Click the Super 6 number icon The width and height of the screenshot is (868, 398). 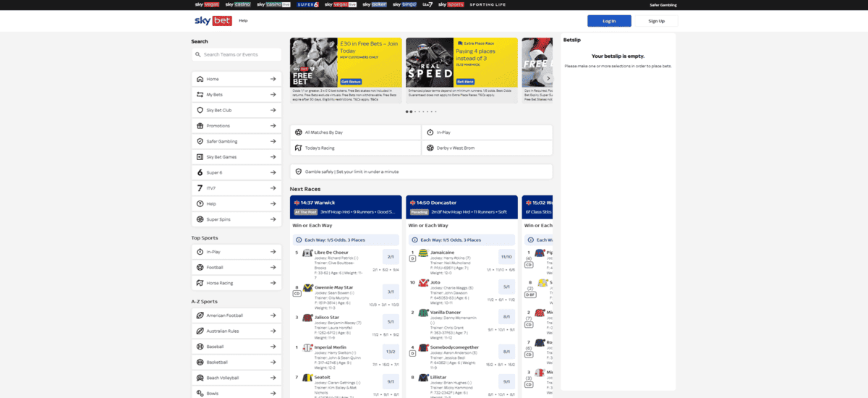[200, 172]
